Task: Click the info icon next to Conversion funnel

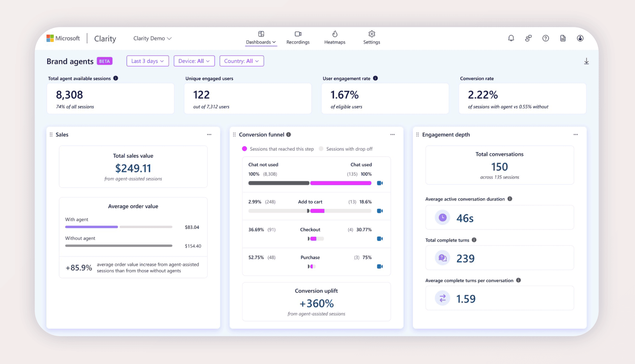Action: click(289, 134)
